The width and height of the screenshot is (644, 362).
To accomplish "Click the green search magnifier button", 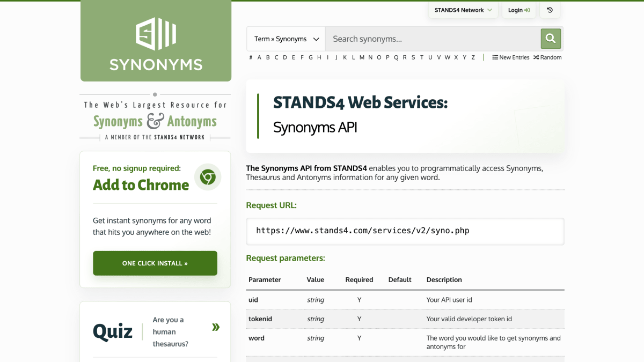I will click(x=551, y=39).
